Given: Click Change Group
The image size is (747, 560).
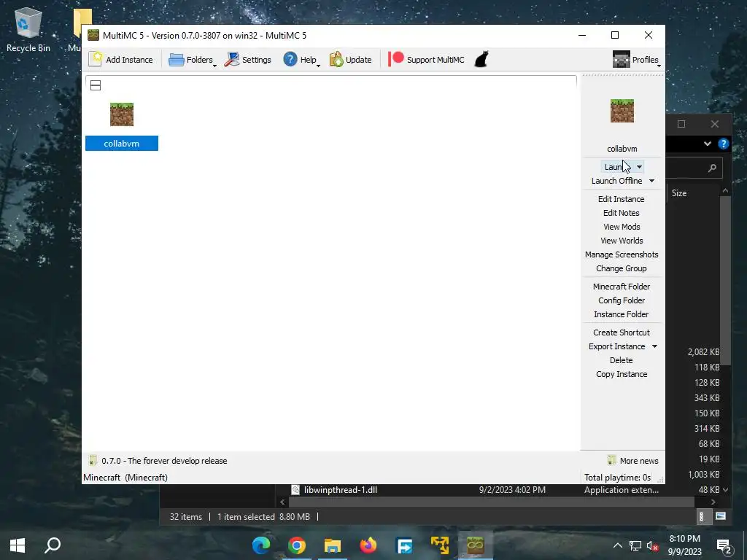Looking at the screenshot, I should [622, 268].
